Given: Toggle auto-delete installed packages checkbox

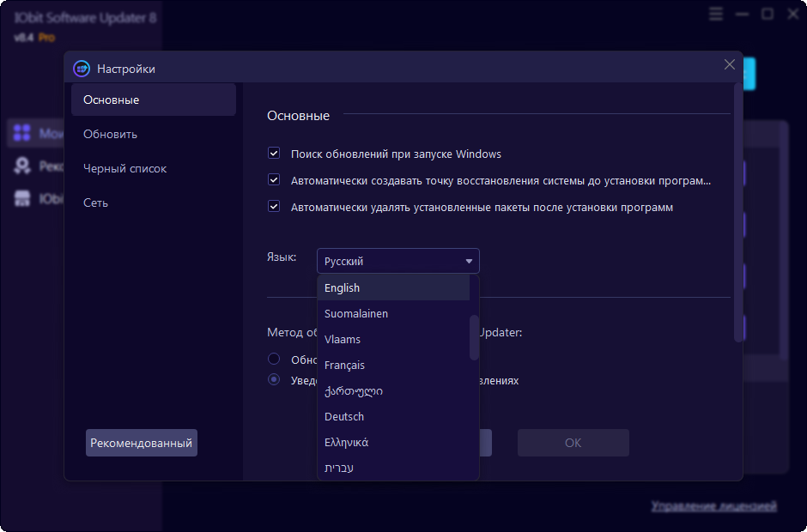Looking at the screenshot, I should pos(274,207).
